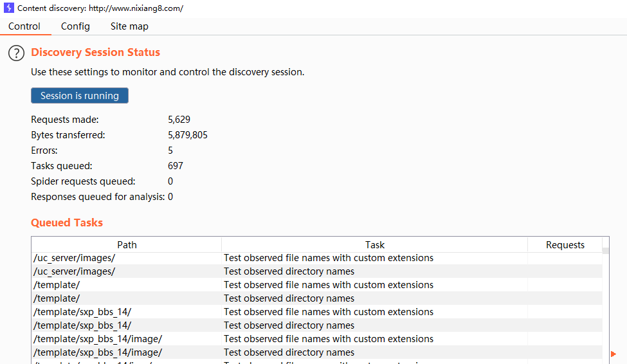Click the Queued Tasks table scrollbar thumb

(606, 251)
